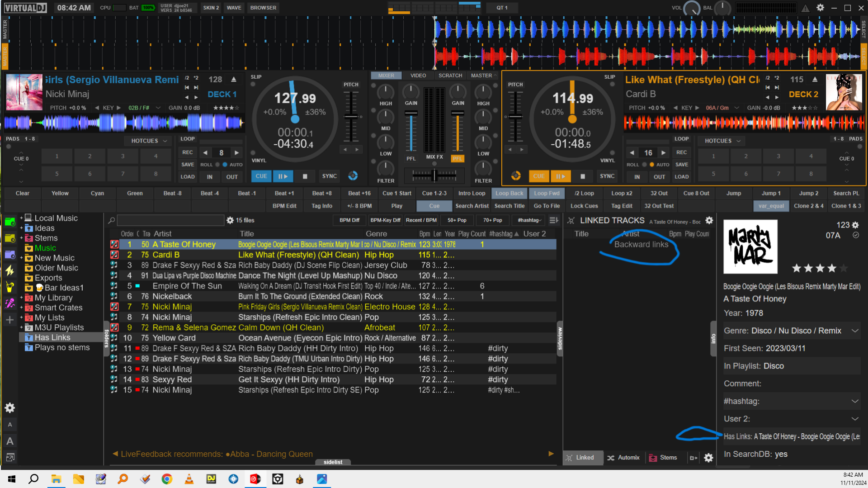868x488 pixels.
Task: Open the green folder sidebar shortcut
Action: 10,222
